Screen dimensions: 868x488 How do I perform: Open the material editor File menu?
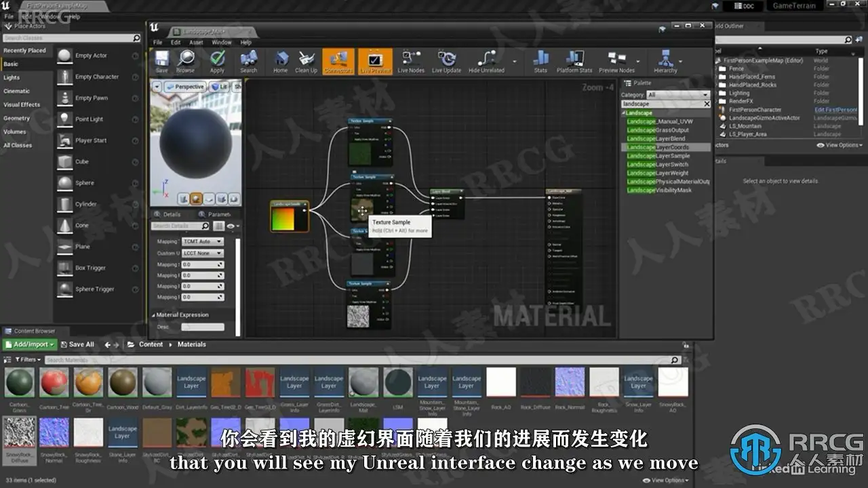(157, 42)
